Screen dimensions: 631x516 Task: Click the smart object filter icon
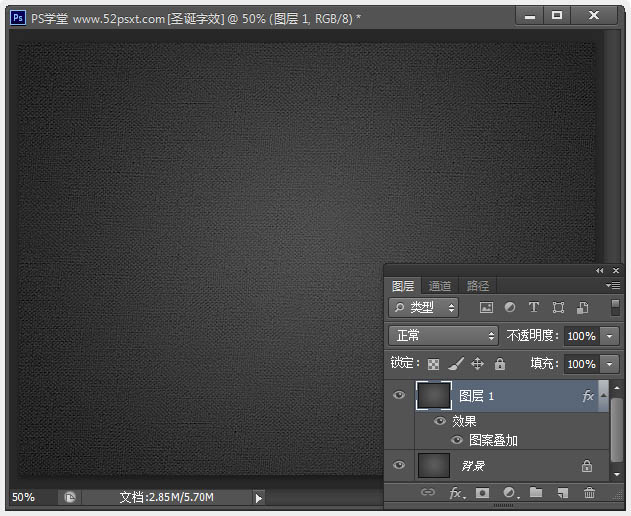[582, 308]
